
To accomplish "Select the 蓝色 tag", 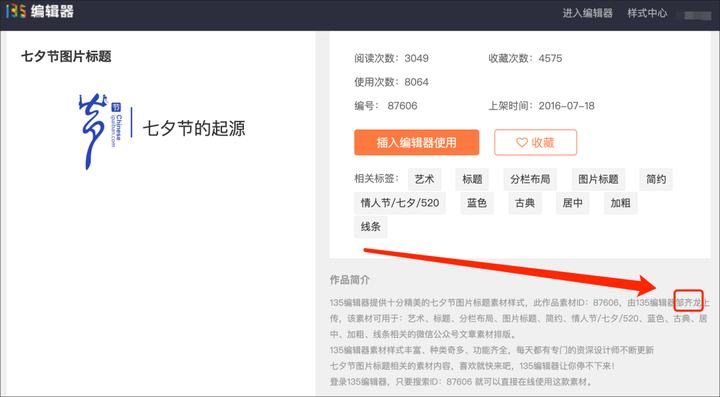I will click(477, 203).
